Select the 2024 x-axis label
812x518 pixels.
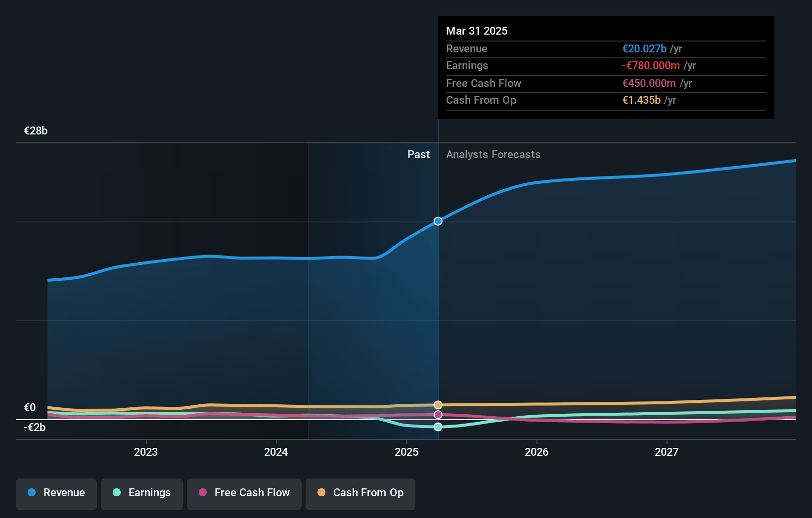tap(276, 452)
